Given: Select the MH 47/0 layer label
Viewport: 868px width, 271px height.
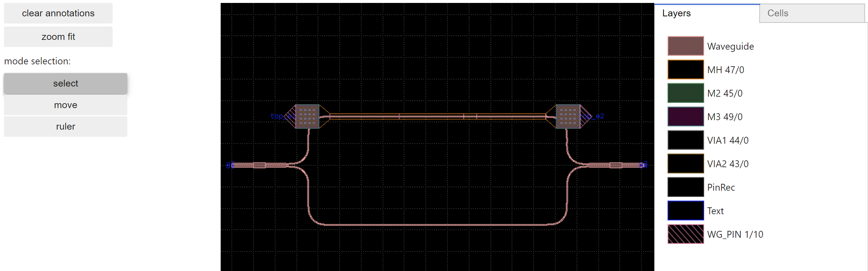Looking at the screenshot, I should coord(725,70).
